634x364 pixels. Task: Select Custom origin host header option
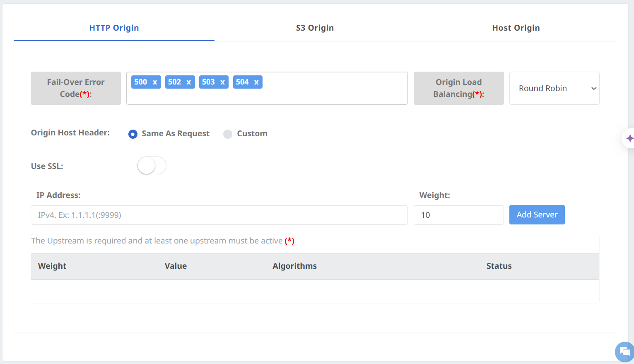(x=228, y=134)
